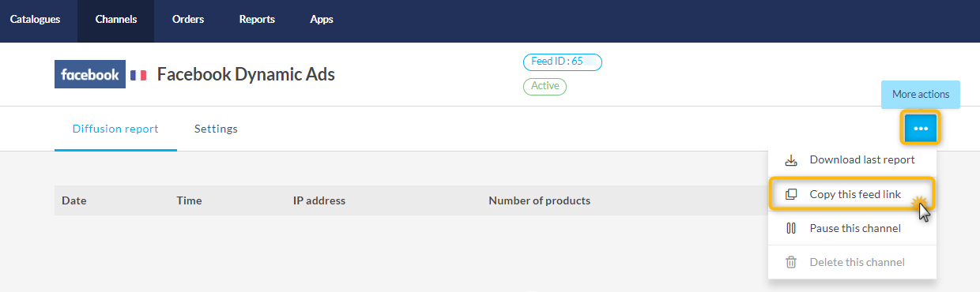Screen dimensions: 980x292
Task: Select Download last report menu entry
Action: coord(852,159)
